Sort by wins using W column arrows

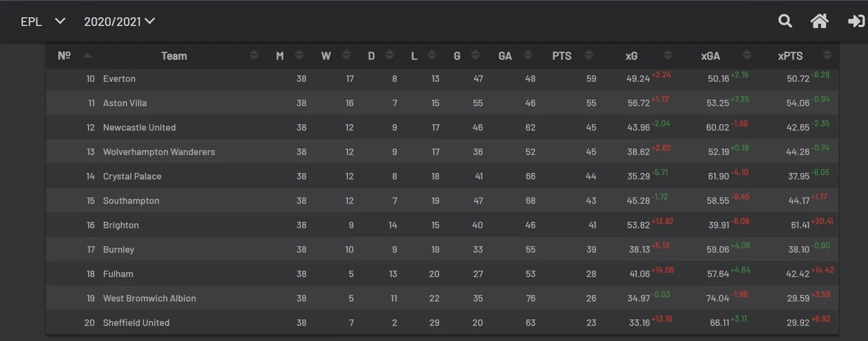[x=346, y=55]
